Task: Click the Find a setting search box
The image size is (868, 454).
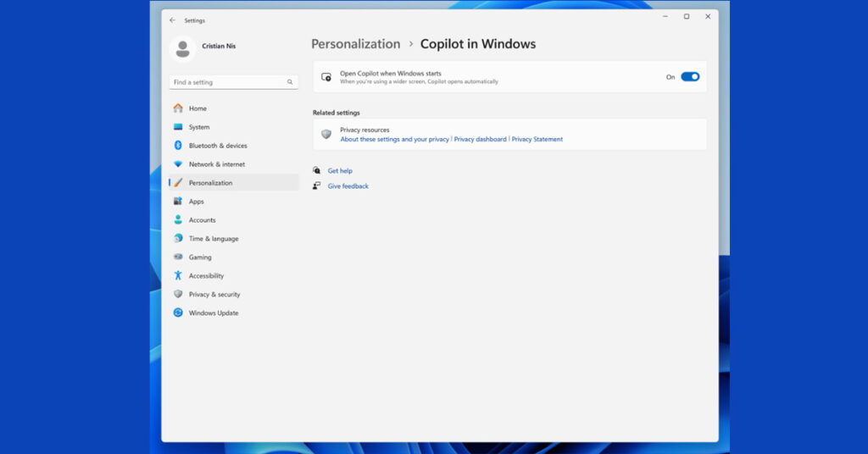Action: (233, 82)
